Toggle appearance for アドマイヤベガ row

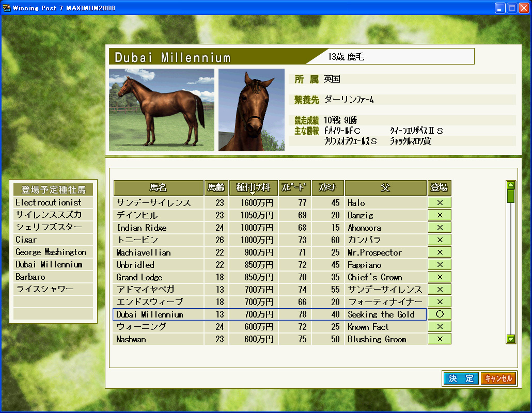pyautogui.click(x=440, y=289)
